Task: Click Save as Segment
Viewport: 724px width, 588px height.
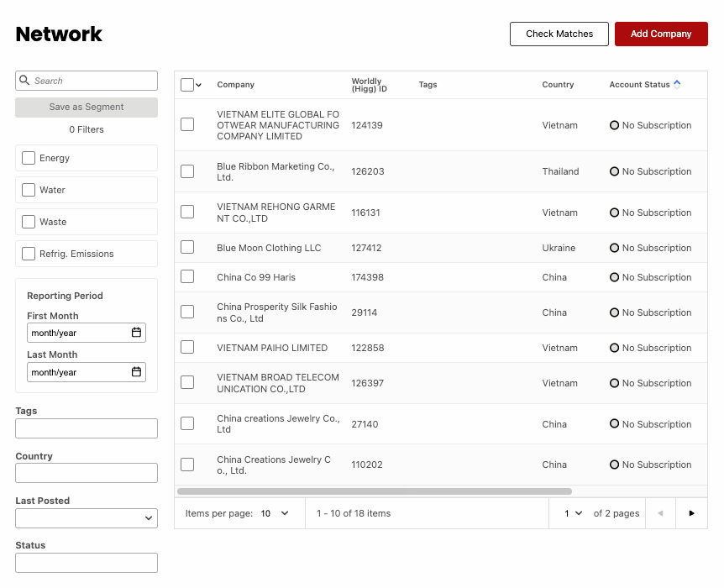Action: [86, 107]
